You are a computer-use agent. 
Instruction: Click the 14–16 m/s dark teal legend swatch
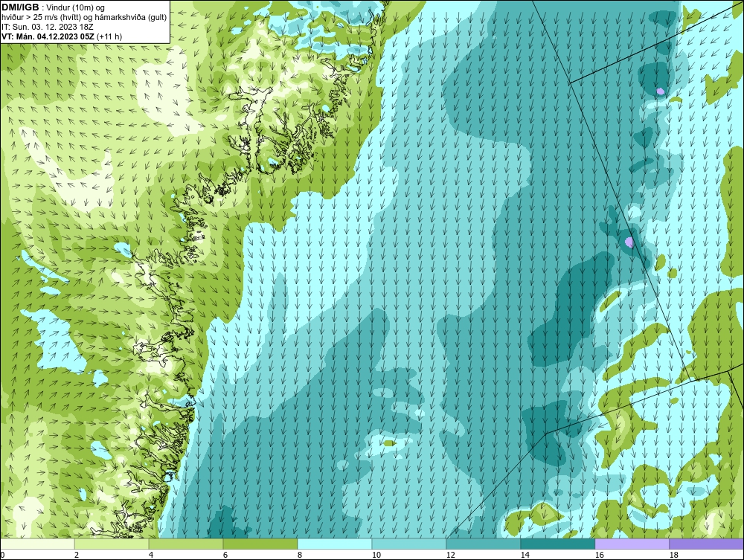557,544
